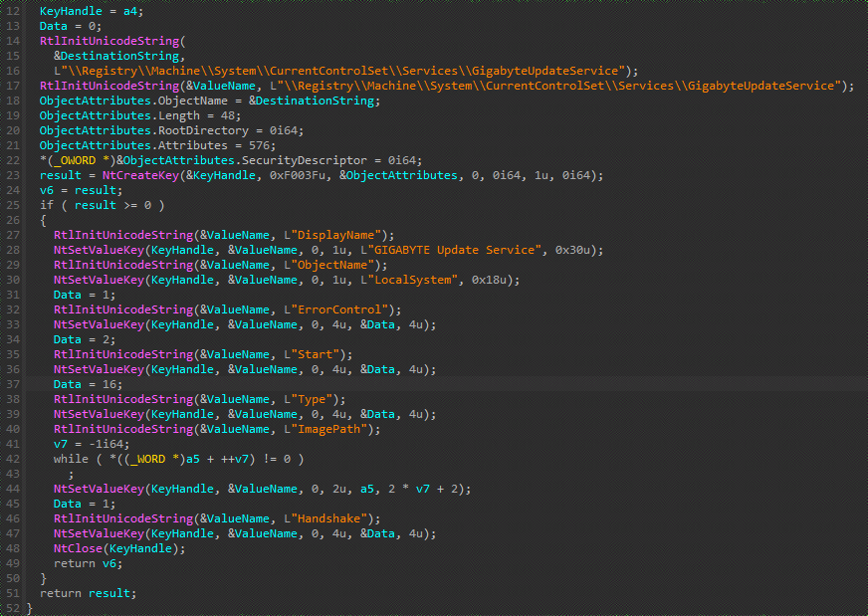Click the ObjectAttributes.Length assignment value 48
Image resolution: width=868 pixels, height=616 pixels.
point(228,116)
